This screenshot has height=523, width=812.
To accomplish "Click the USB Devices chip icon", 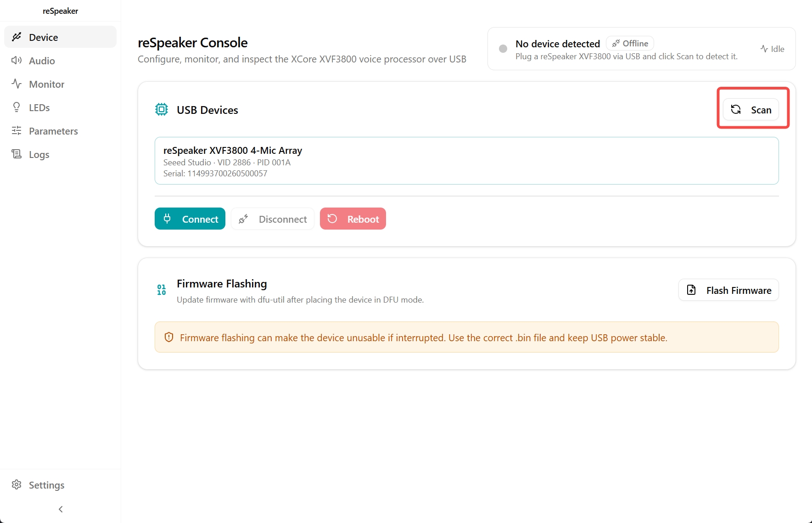I will 162,110.
